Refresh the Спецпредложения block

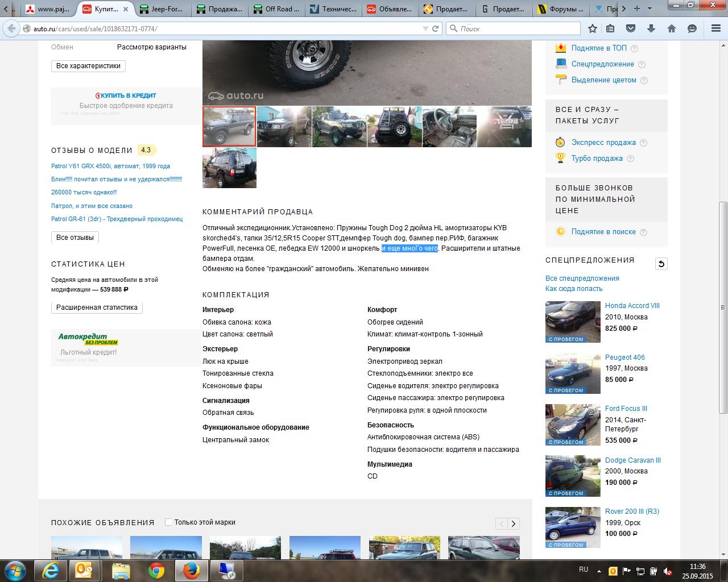(x=661, y=264)
